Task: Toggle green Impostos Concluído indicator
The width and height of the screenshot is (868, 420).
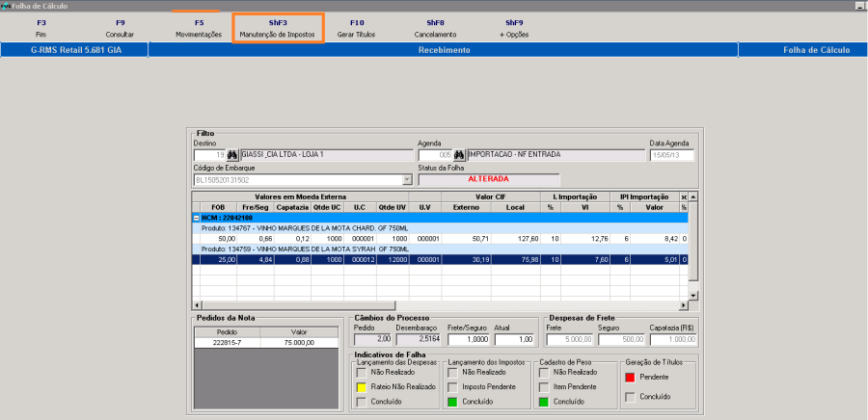Action: tap(453, 402)
